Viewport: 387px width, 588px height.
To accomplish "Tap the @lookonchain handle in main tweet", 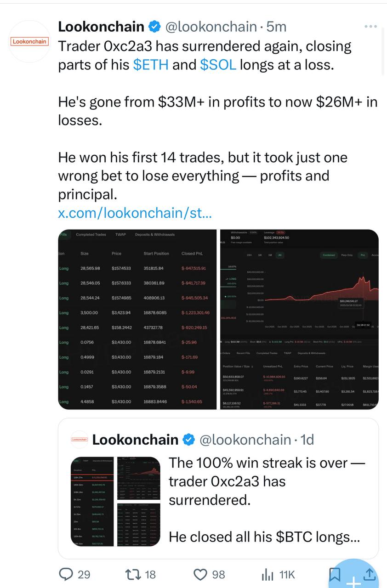I will 211,27.
